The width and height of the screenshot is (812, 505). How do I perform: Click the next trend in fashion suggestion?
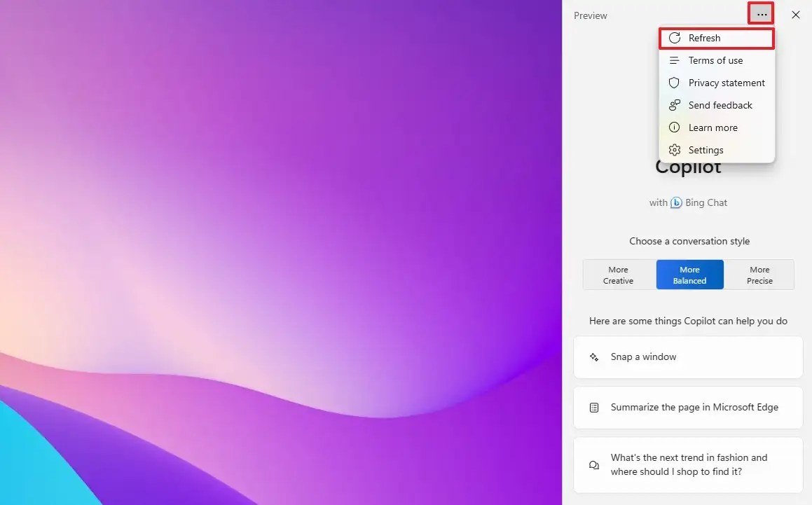coord(688,465)
